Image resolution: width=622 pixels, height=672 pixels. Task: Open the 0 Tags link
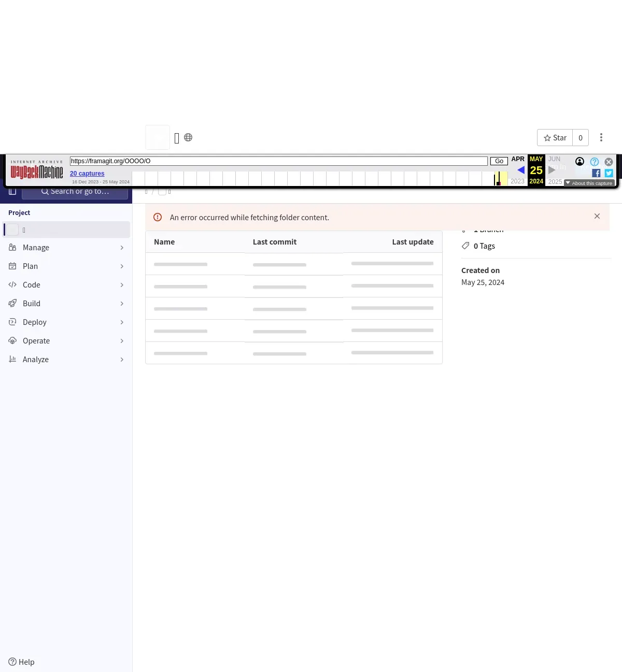pos(484,246)
